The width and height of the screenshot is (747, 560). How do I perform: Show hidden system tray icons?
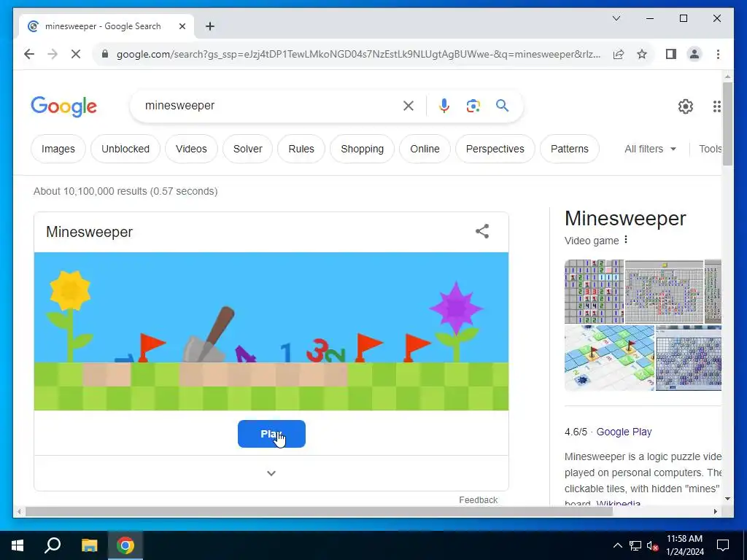[x=617, y=545]
